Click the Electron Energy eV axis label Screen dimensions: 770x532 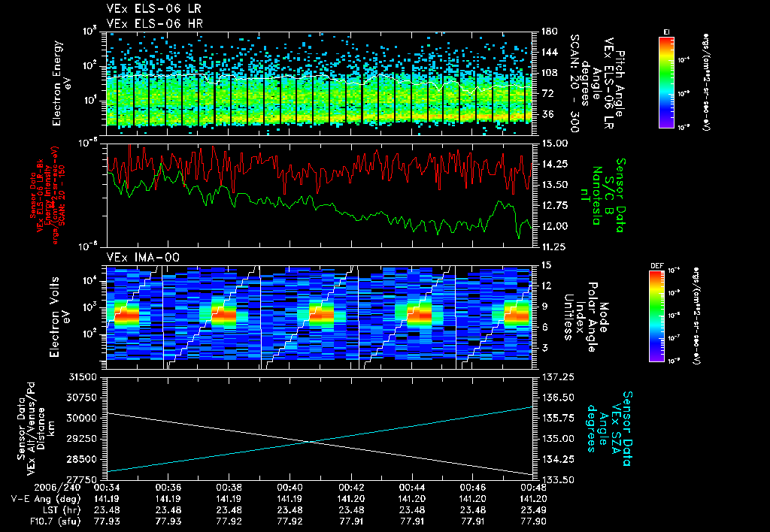tap(62, 83)
